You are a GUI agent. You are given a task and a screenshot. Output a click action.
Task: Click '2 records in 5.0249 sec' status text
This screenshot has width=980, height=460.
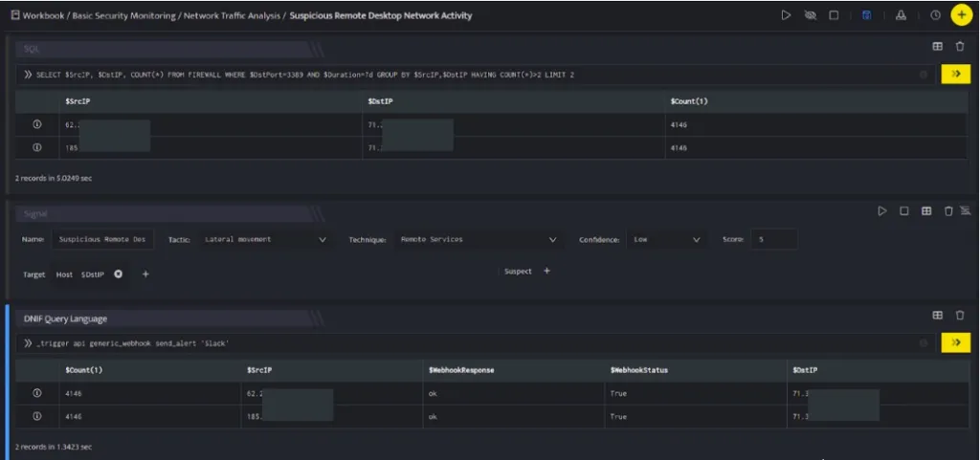click(x=54, y=178)
